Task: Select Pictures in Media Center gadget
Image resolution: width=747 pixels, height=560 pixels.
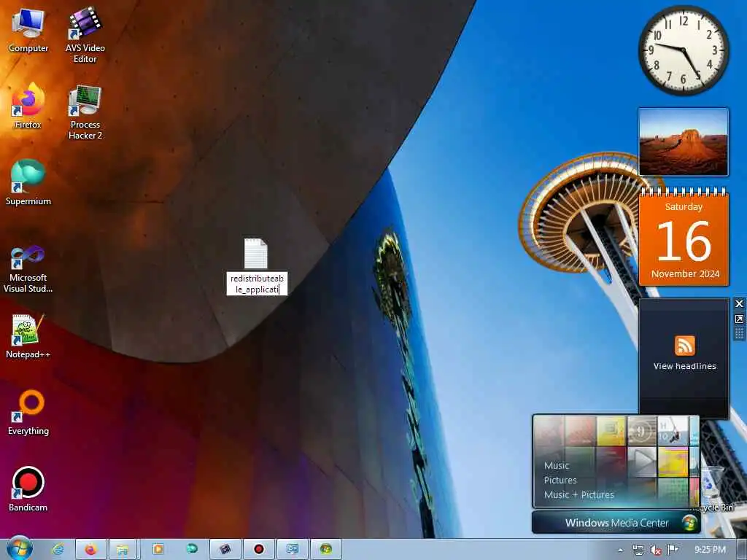Action: pos(560,480)
